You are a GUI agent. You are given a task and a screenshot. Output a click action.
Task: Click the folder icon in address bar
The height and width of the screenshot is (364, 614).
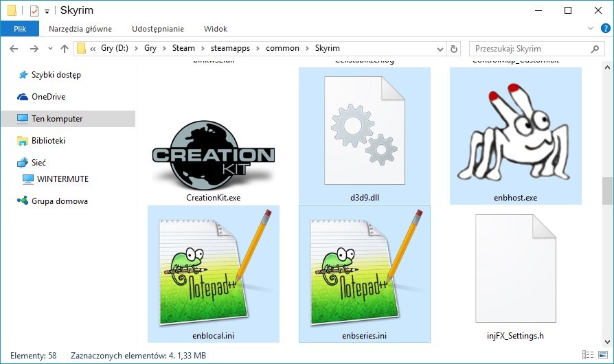point(81,48)
